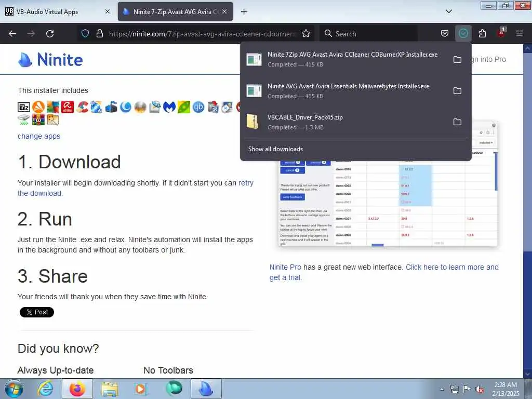Viewport: 532px width, 399px height.
Task: Click the blue castle Essentials icon
Action: (111, 107)
